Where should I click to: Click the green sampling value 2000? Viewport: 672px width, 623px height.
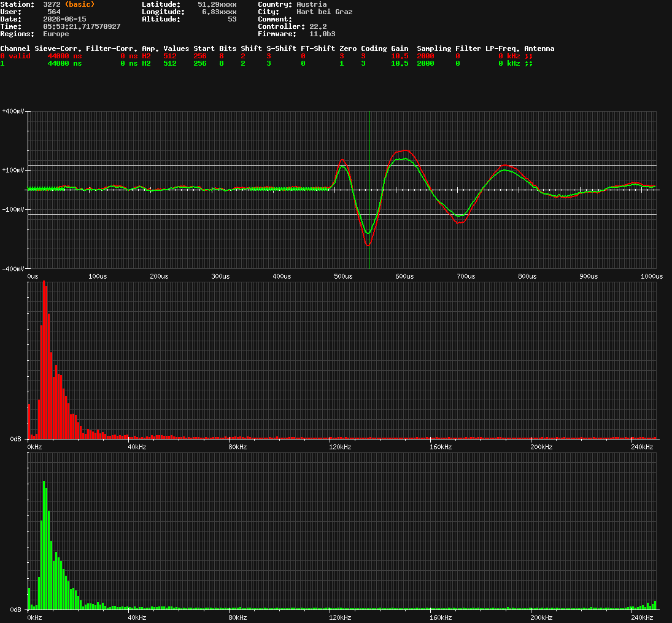[x=425, y=63]
